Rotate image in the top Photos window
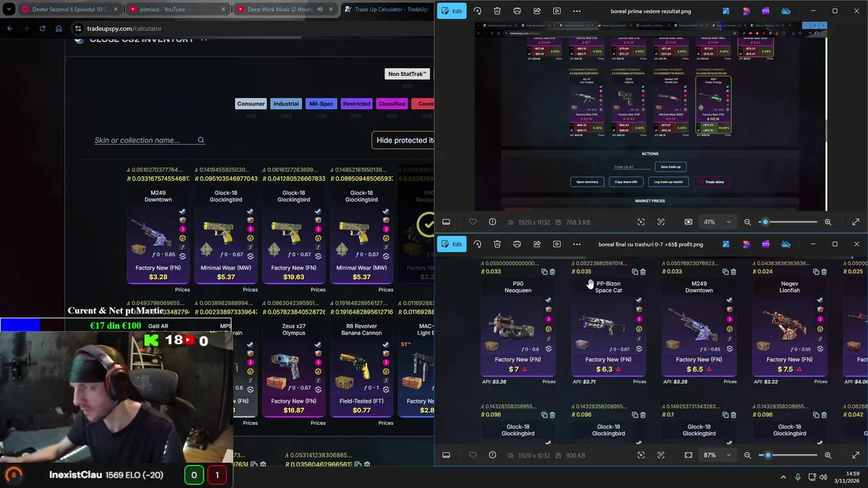 pyautogui.click(x=477, y=11)
